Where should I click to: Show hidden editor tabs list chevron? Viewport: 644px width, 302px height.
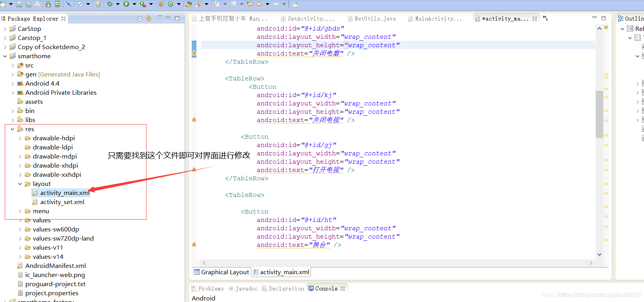(545, 18)
